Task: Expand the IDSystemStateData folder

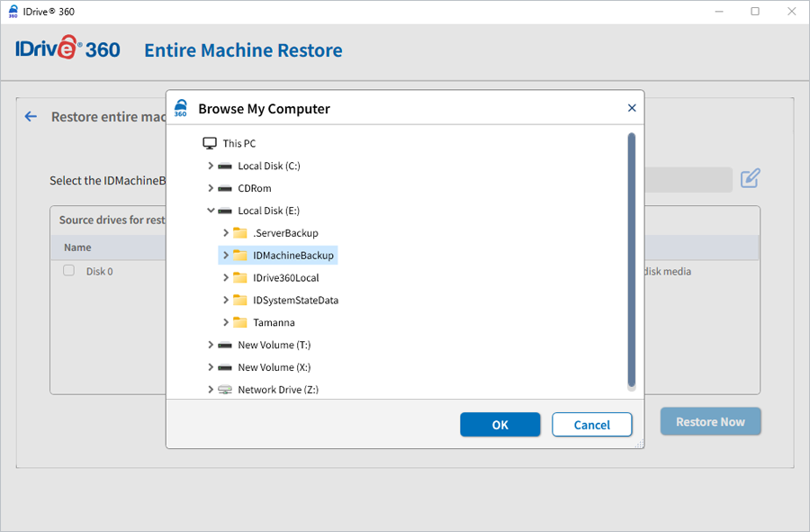Action: [x=226, y=300]
